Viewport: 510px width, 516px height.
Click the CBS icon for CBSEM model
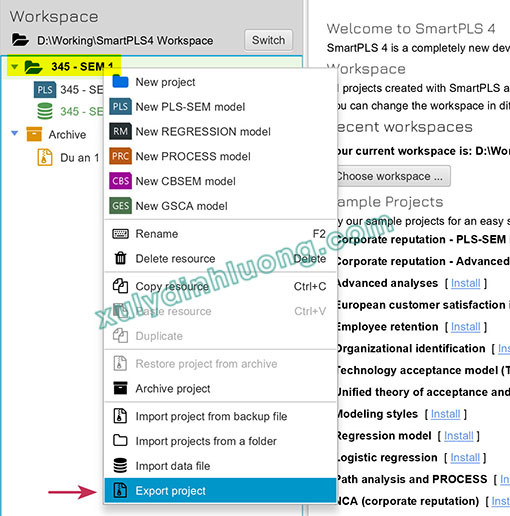(x=120, y=181)
